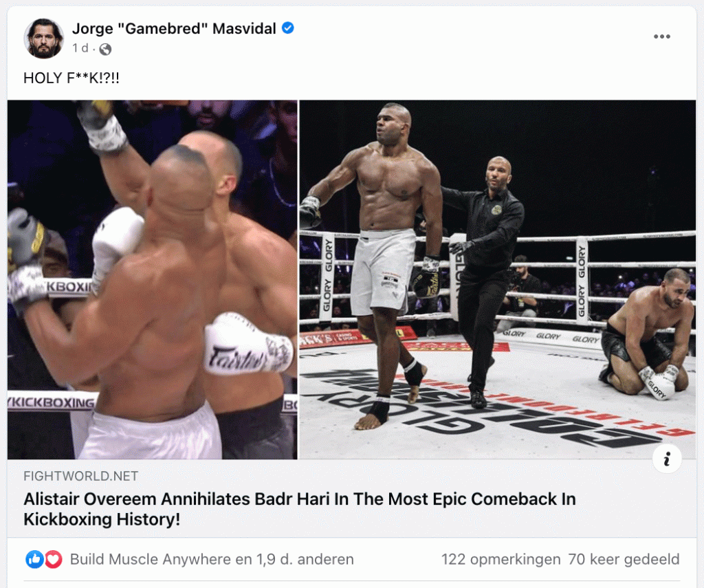Image resolution: width=704 pixels, height=588 pixels.
Task: Show the 122 opmerkingen comments
Action: (x=500, y=559)
